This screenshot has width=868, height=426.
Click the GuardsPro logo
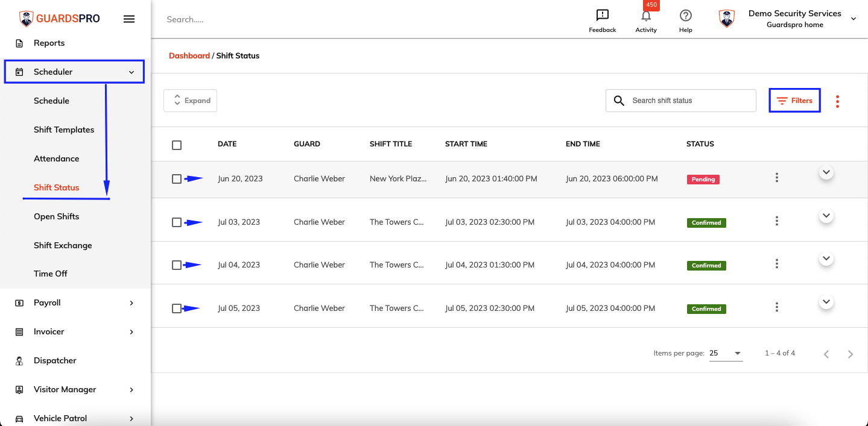59,18
